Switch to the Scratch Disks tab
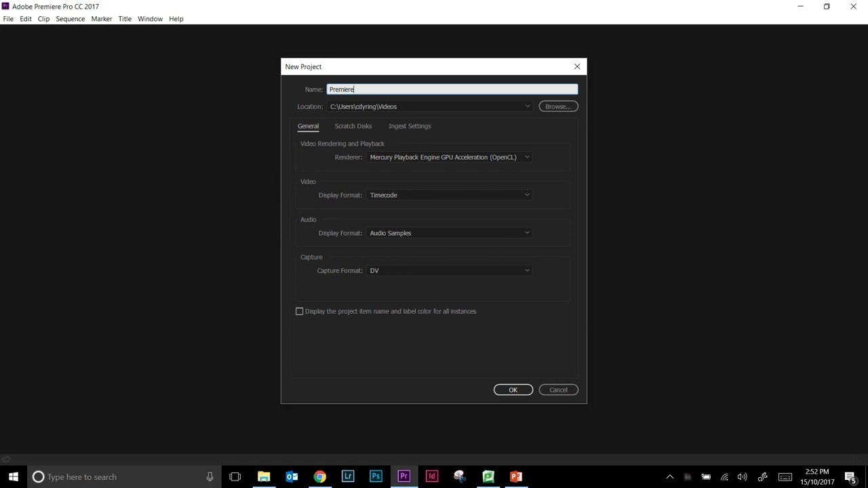 coord(353,126)
